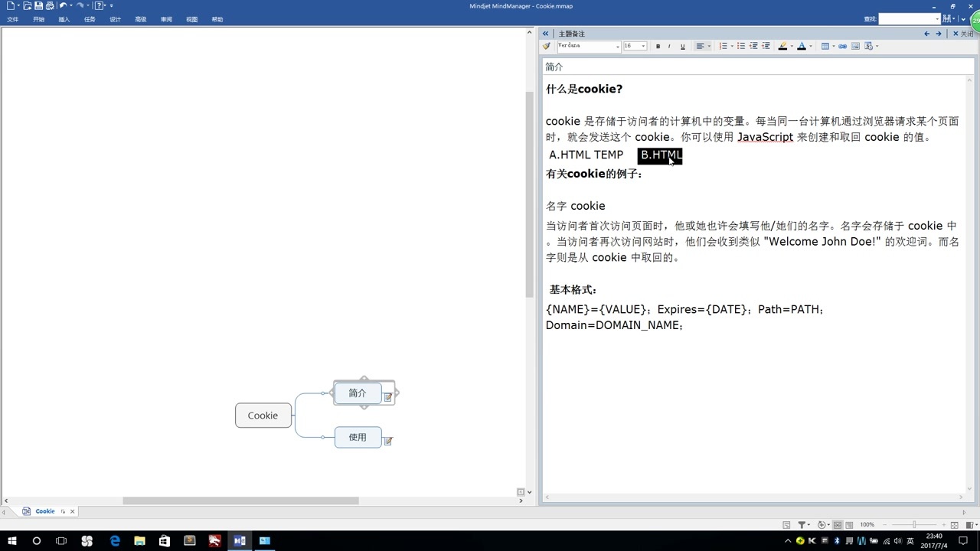Close the Cookie document tab
Image resolution: width=980 pixels, height=551 pixels.
coord(73,511)
